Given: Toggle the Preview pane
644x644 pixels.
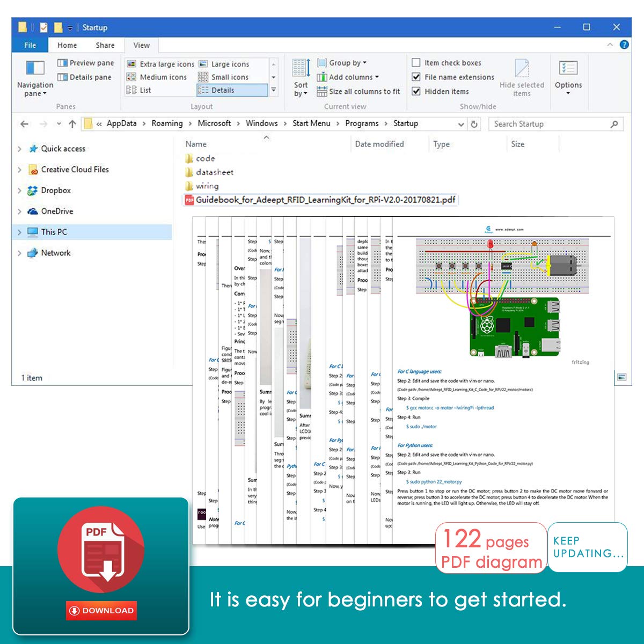Looking at the screenshot, I should 86,63.
